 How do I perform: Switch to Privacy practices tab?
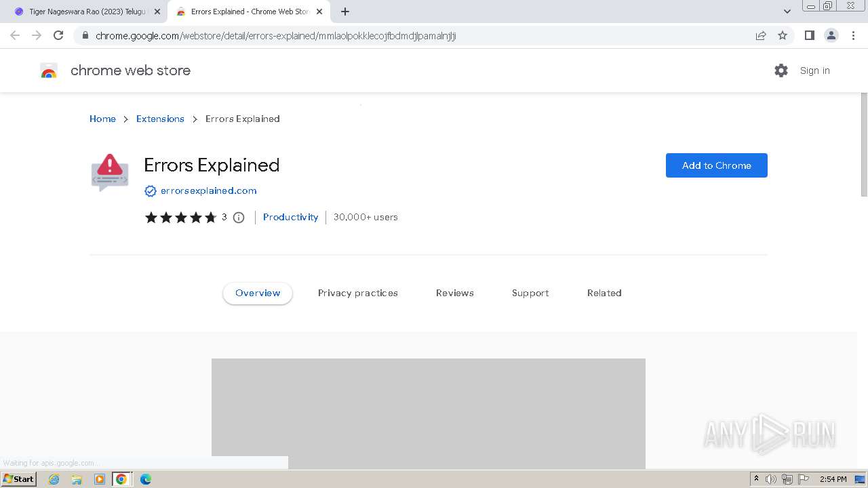point(358,293)
